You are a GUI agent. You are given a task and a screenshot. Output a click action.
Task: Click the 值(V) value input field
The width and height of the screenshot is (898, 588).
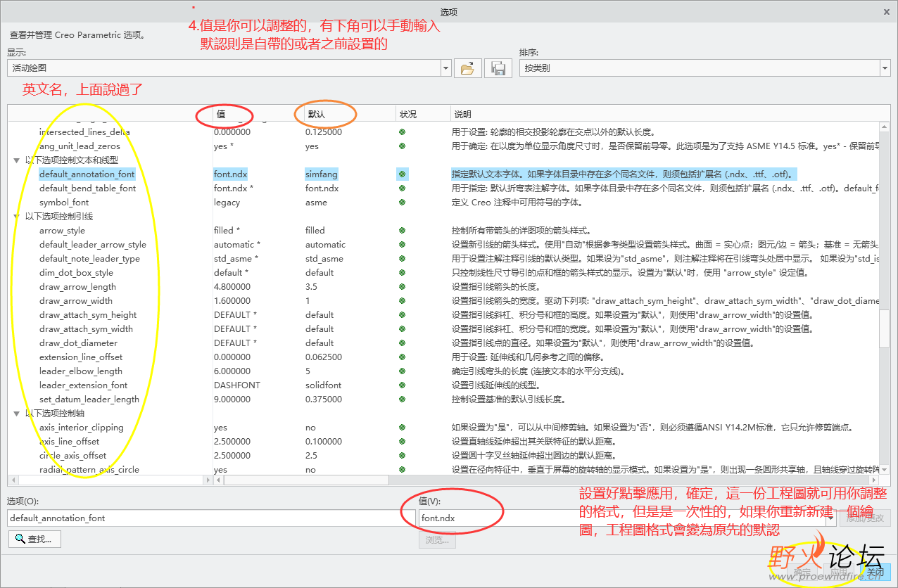click(622, 518)
